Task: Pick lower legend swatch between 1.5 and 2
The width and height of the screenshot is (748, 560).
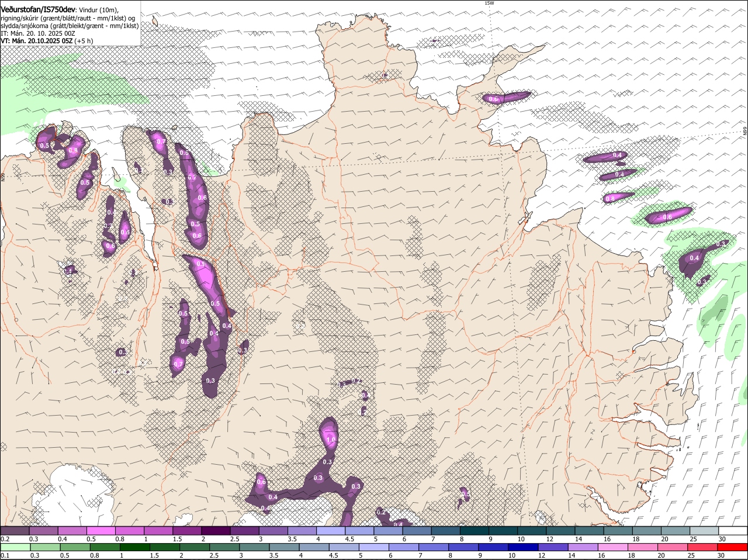Action: pos(165,547)
